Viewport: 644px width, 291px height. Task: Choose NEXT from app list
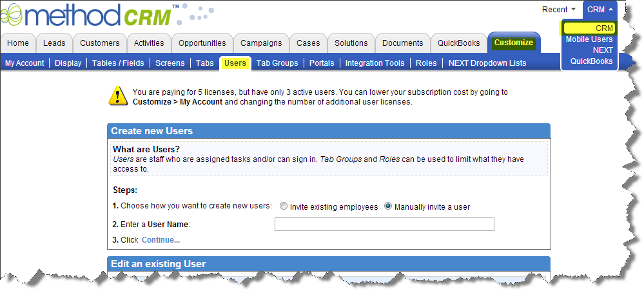(x=602, y=50)
